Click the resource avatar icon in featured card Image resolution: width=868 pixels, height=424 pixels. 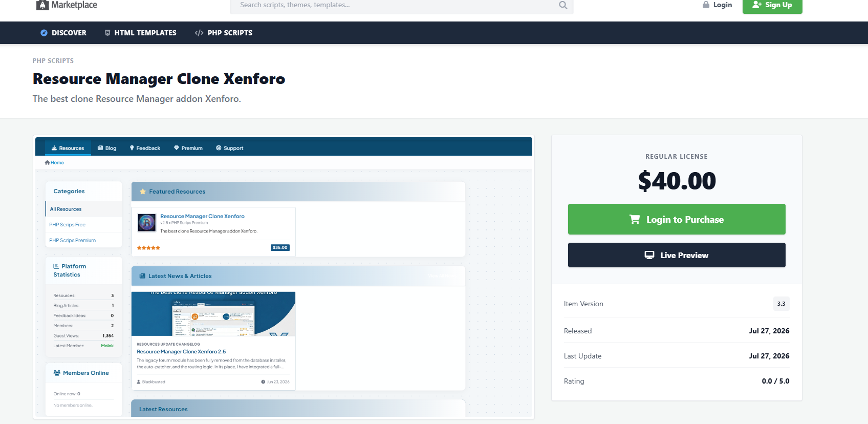147,222
